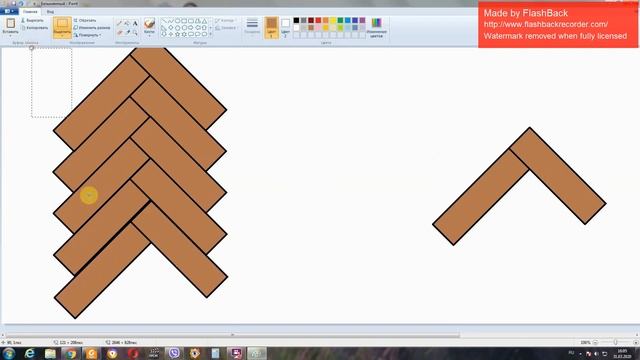Pick the black color swatch
Image resolution: width=640 pixels, height=360 pixels.
(296, 20)
